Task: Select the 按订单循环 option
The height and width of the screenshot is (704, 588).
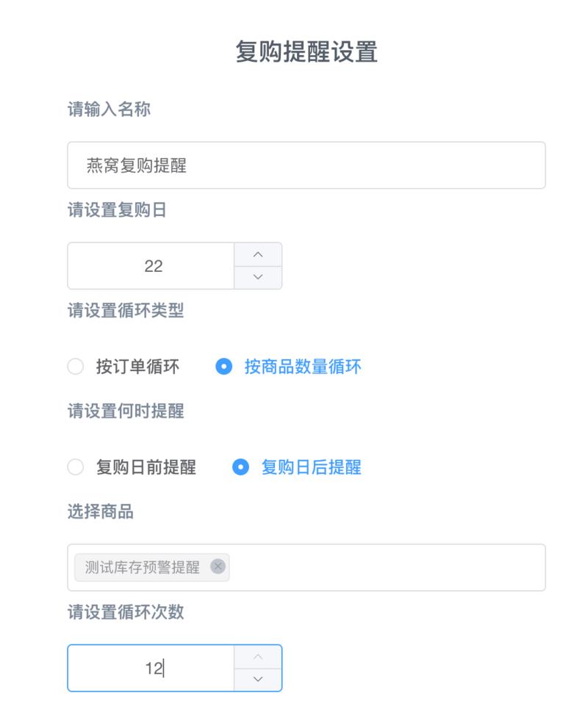Action: 75,365
